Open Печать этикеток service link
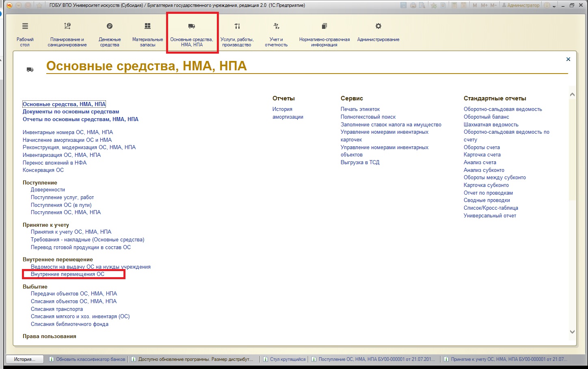588x369 pixels. click(360, 109)
